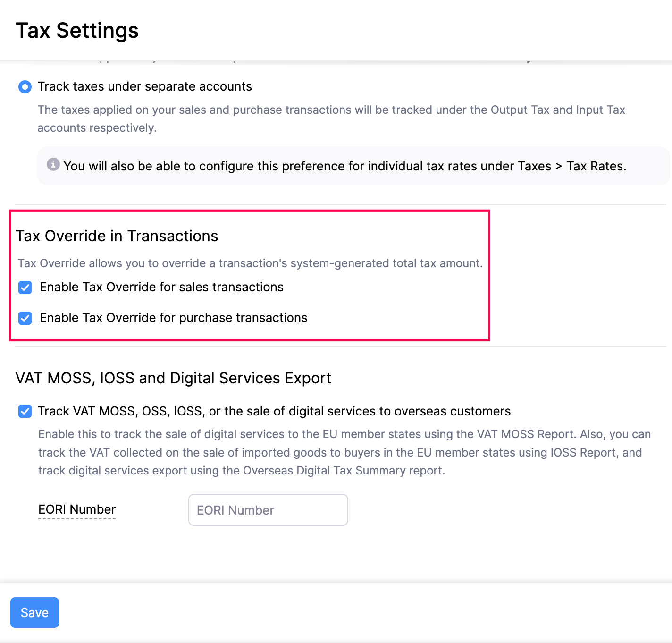Viewport: 672px width, 643px height.
Task: Click the label Enable Tax Override for purchase transactions
Action: (173, 318)
